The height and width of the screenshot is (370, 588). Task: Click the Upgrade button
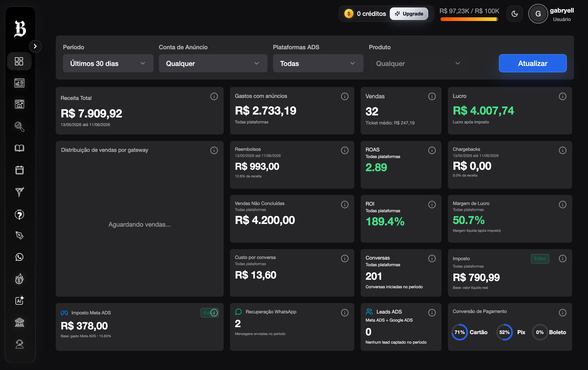click(409, 14)
